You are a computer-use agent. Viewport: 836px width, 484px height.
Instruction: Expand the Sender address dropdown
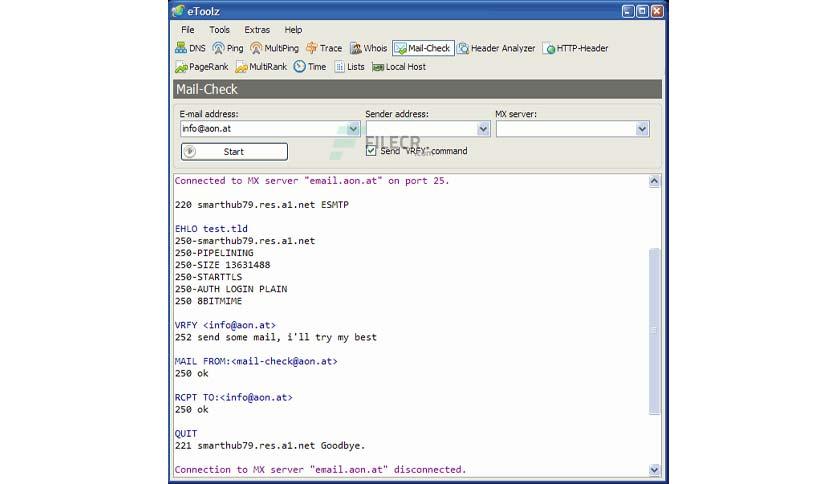click(x=483, y=128)
